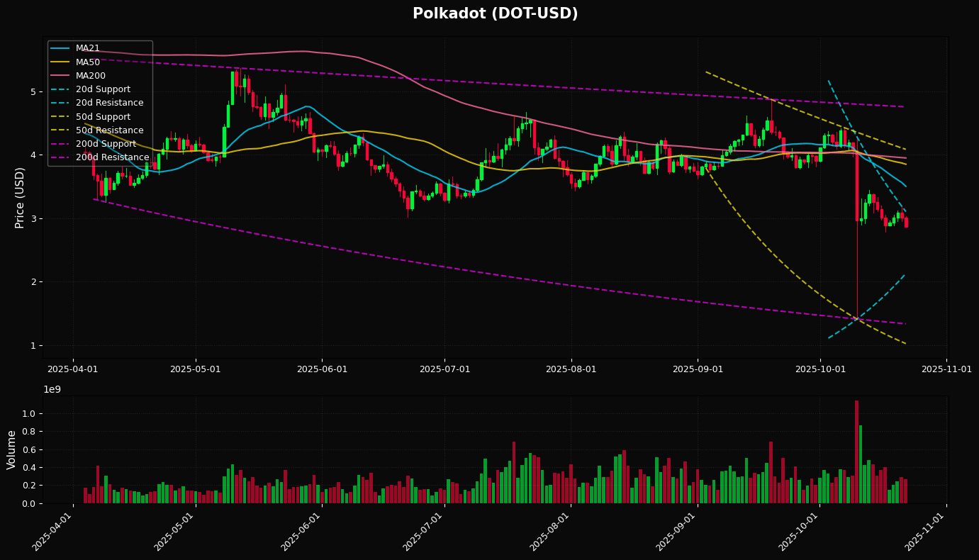This screenshot has height=560, width=979.
Task: Click the price axis tick labeled 3
Action: coord(32,219)
